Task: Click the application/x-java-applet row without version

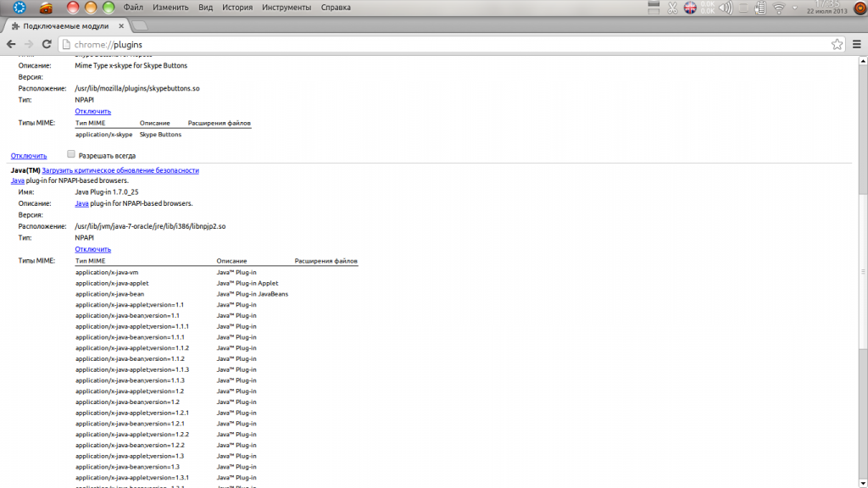Action: [112, 283]
